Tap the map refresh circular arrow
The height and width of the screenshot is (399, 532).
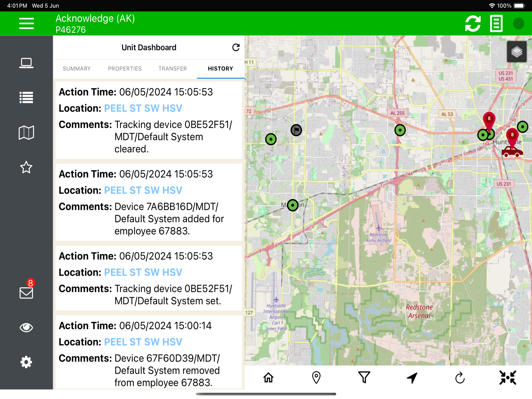460,377
